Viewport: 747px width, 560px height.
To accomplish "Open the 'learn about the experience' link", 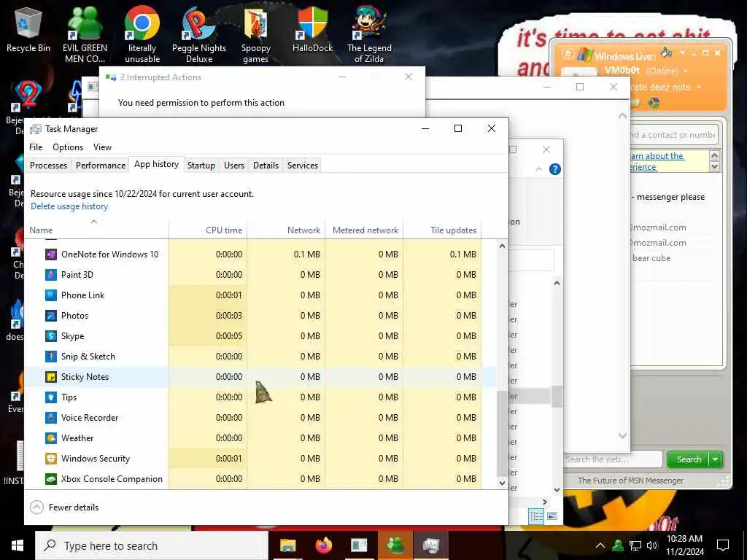I will [x=657, y=161].
